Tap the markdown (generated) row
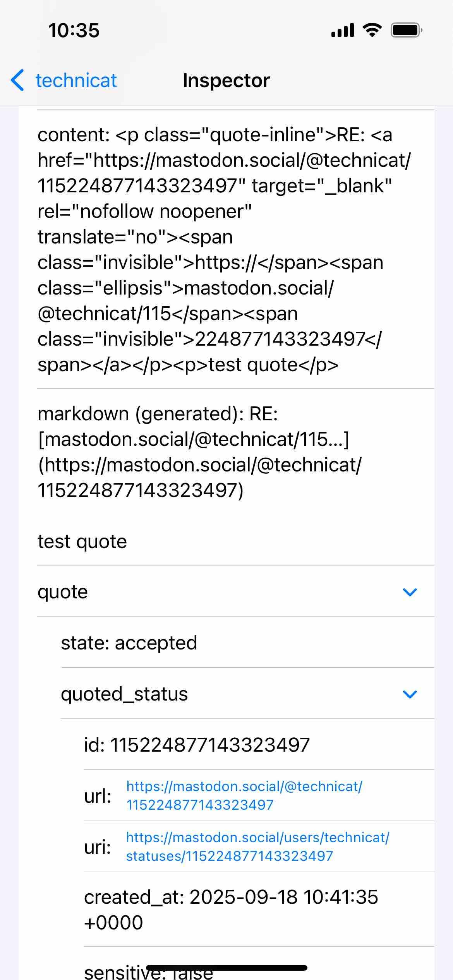This screenshot has width=453, height=980. (236, 477)
